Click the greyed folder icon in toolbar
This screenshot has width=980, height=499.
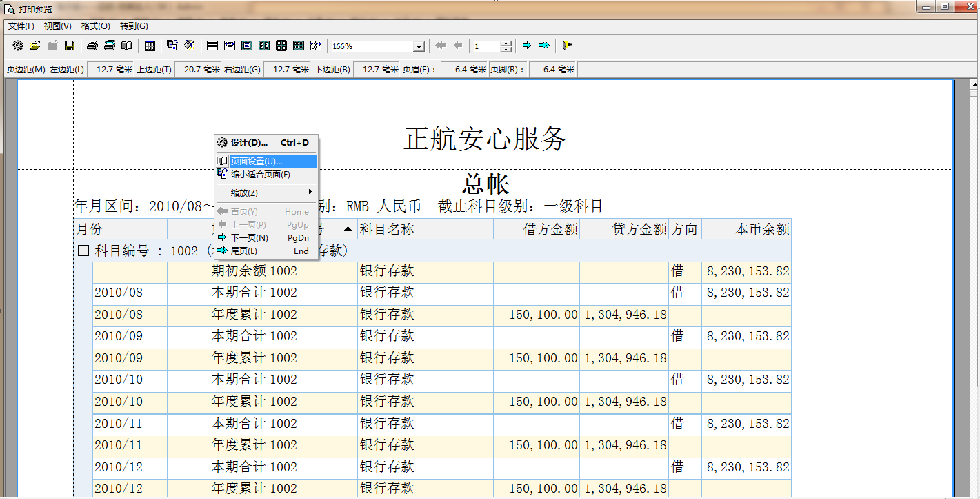(x=52, y=46)
